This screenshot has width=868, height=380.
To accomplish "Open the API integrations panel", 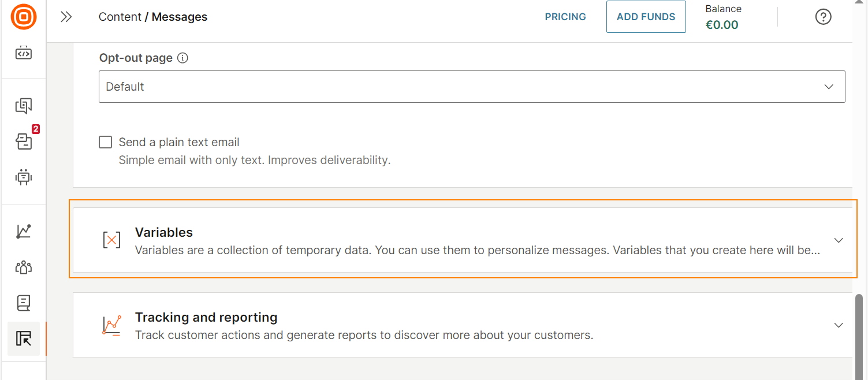I will coord(23,53).
